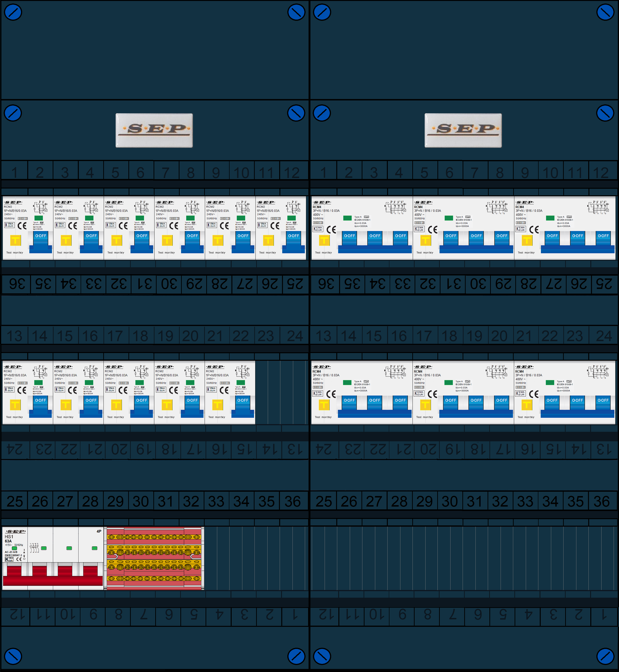The width and height of the screenshot is (619, 672).
Task: Flip last O-OFF lever of RCM4 under right slots 9-12
Action: coord(603,239)
